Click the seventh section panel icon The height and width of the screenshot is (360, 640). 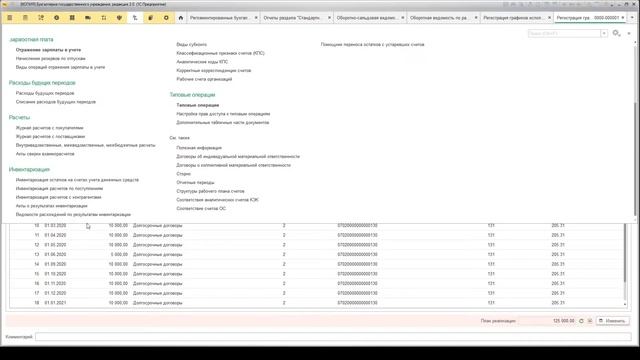104,18
